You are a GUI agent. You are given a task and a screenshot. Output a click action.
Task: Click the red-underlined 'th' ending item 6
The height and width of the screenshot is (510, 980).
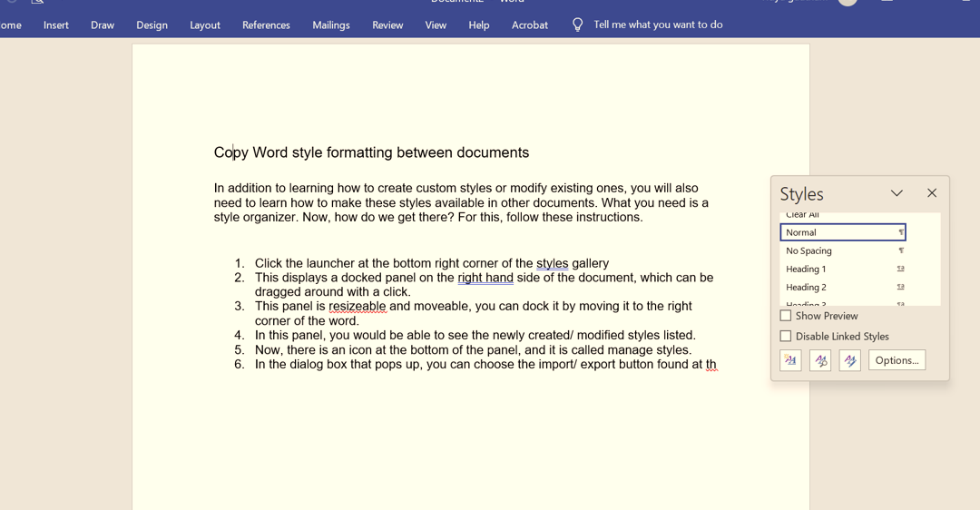coord(711,365)
